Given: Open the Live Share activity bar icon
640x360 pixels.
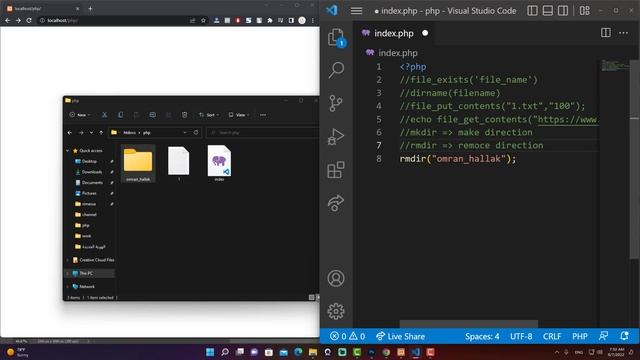Looking at the screenshot, I should point(336,203).
